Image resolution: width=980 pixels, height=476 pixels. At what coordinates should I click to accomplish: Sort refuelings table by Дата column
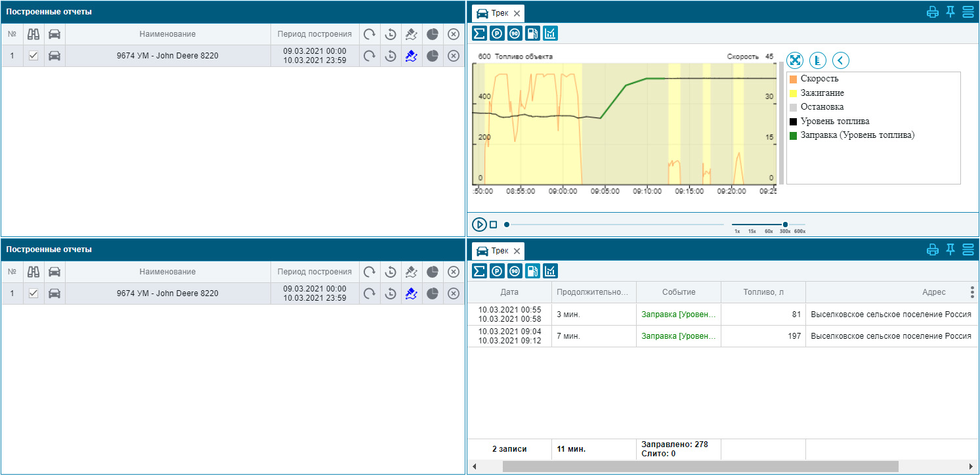(509, 292)
